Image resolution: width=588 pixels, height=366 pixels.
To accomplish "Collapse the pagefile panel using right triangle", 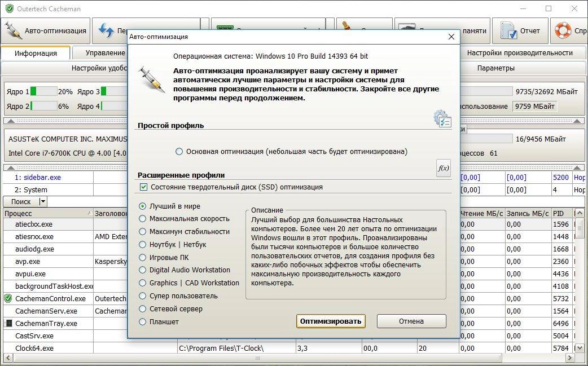I will [578, 167].
